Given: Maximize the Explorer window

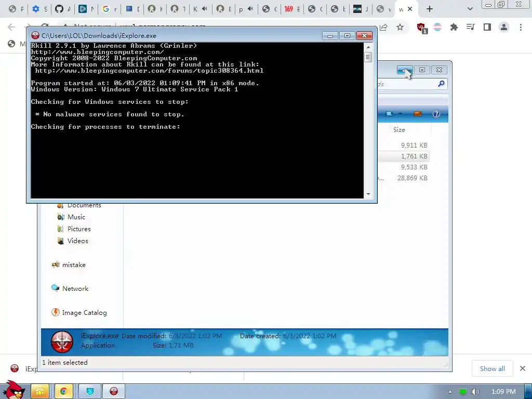Looking at the screenshot, I should (422, 70).
